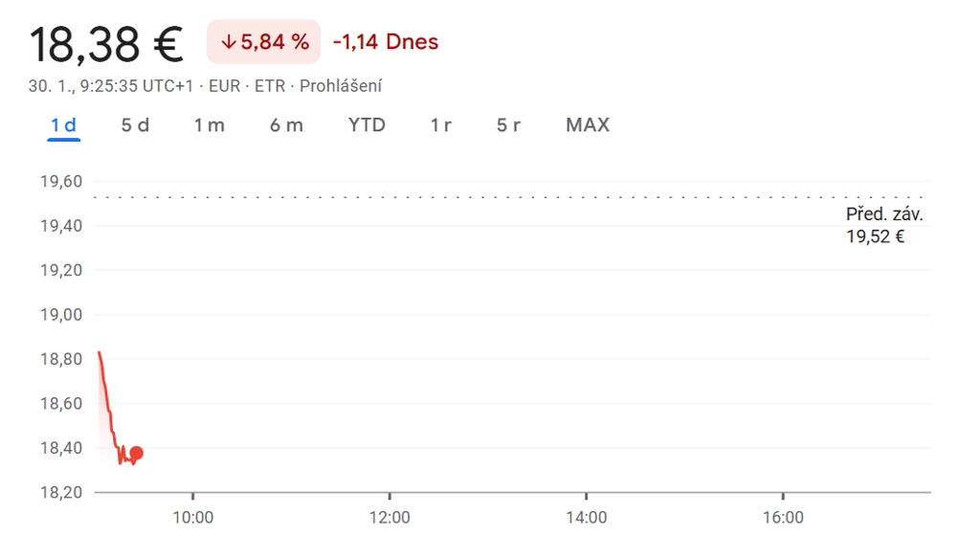Click the red current price dot
The width and height of the screenshot is (980, 537).
[136, 453]
